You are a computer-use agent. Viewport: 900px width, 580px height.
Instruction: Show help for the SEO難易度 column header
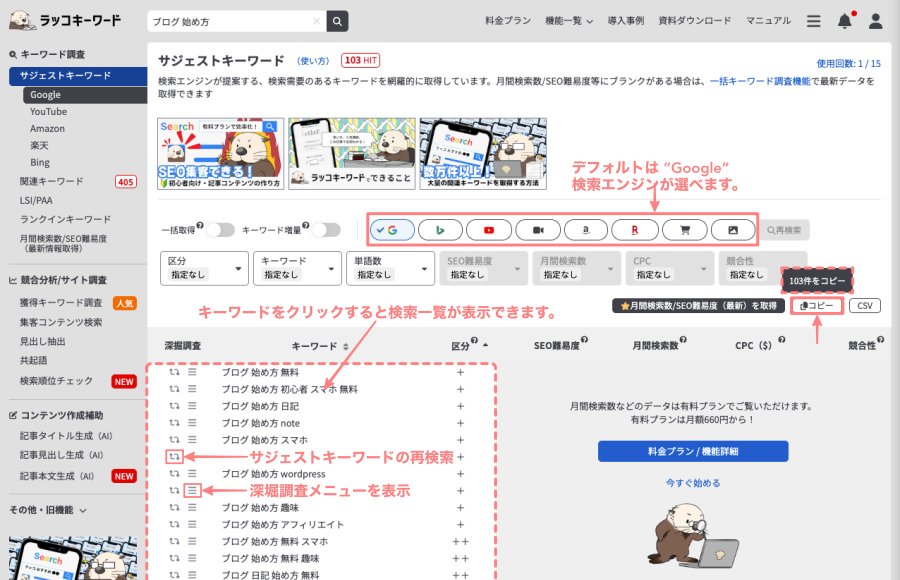(584, 340)
